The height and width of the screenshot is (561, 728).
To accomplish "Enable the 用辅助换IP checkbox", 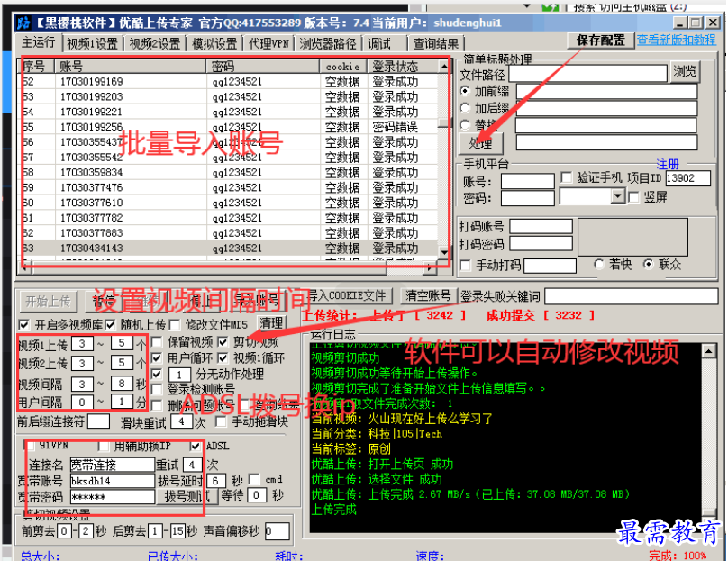I will (104, 447).
